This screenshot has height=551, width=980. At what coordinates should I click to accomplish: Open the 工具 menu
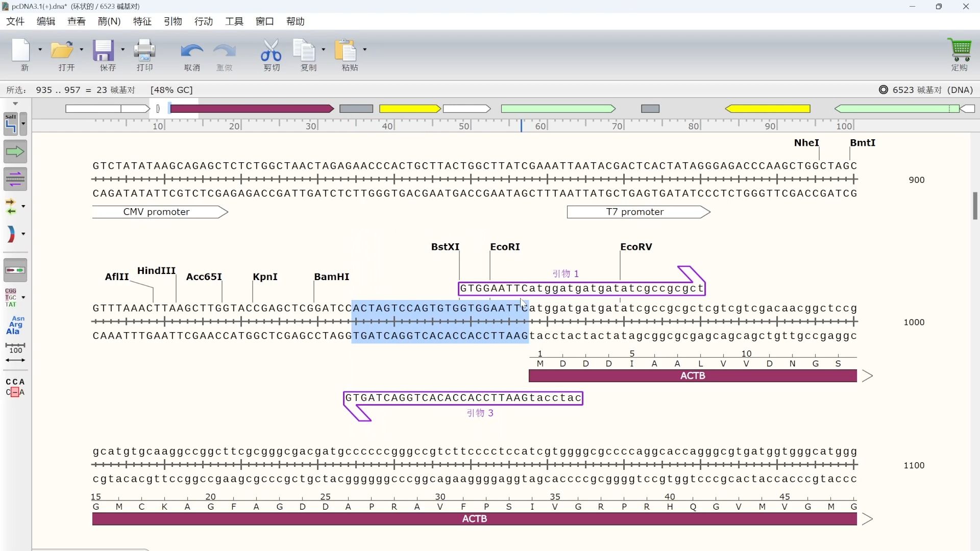pos(234,21)
